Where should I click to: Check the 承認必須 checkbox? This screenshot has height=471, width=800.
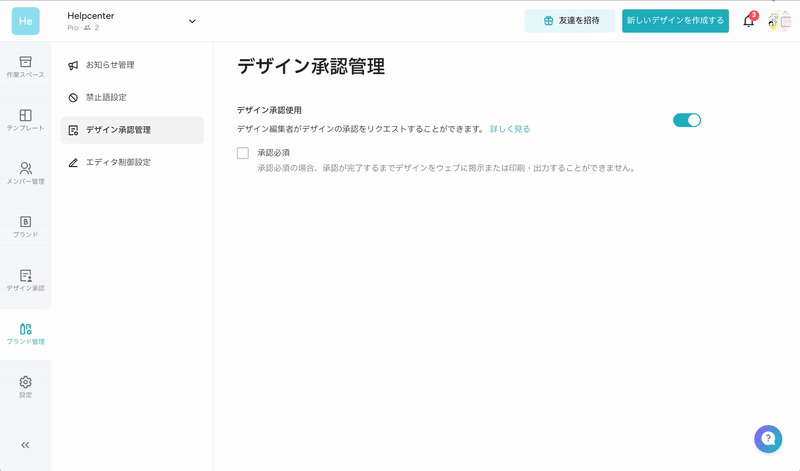[x=243, y=153]
